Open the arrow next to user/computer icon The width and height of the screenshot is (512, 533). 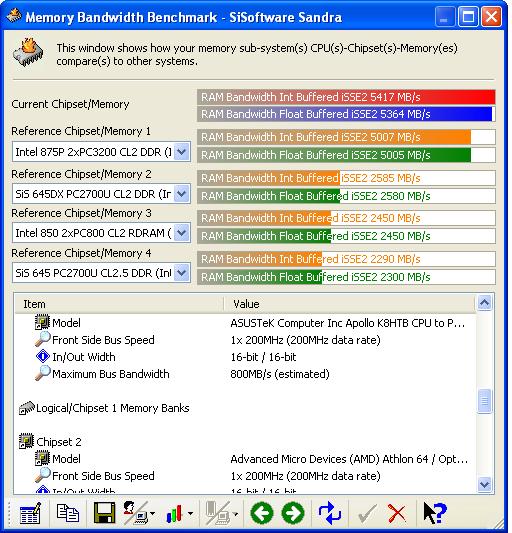pyautogui.click(x=152, y=514)
